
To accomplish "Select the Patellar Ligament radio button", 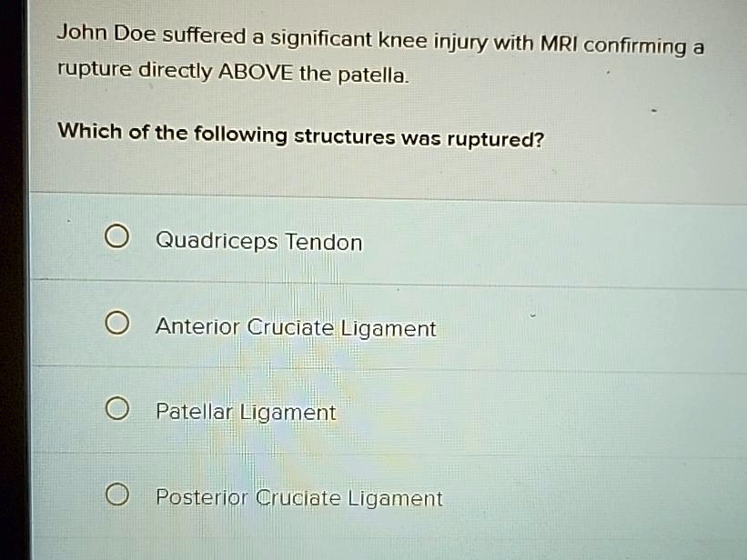I will 116,407.
